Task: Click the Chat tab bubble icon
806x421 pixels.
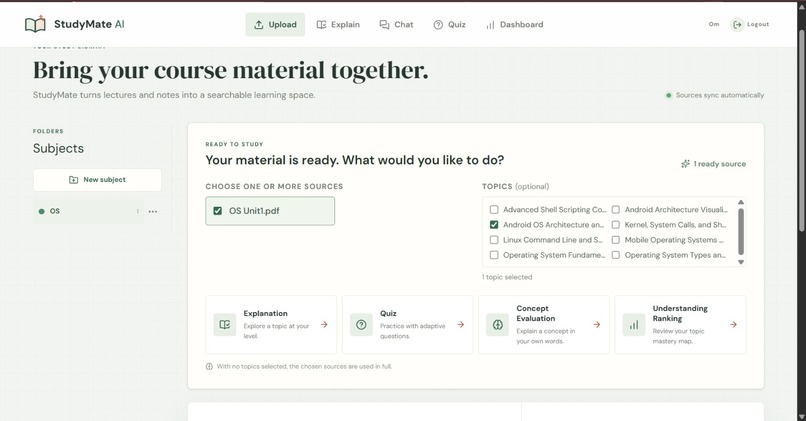Action: (x=384, y=25)
